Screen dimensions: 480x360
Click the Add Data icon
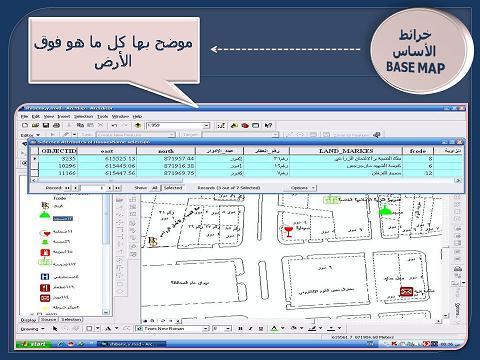tap(138, 126)
